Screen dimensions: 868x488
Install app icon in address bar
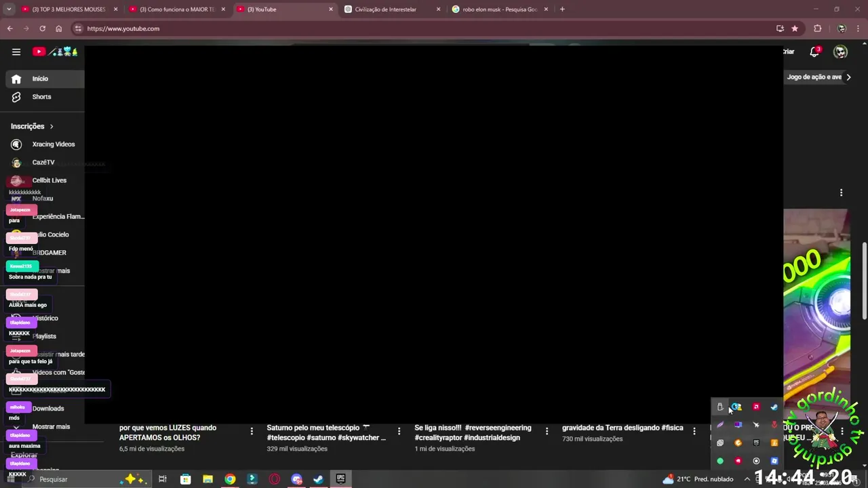780,28
